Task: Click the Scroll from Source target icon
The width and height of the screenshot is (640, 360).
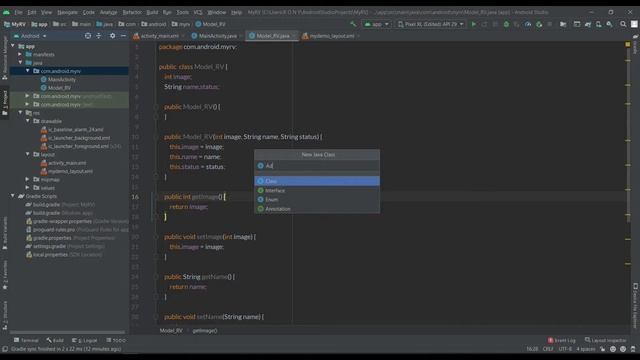Action: 88,36
